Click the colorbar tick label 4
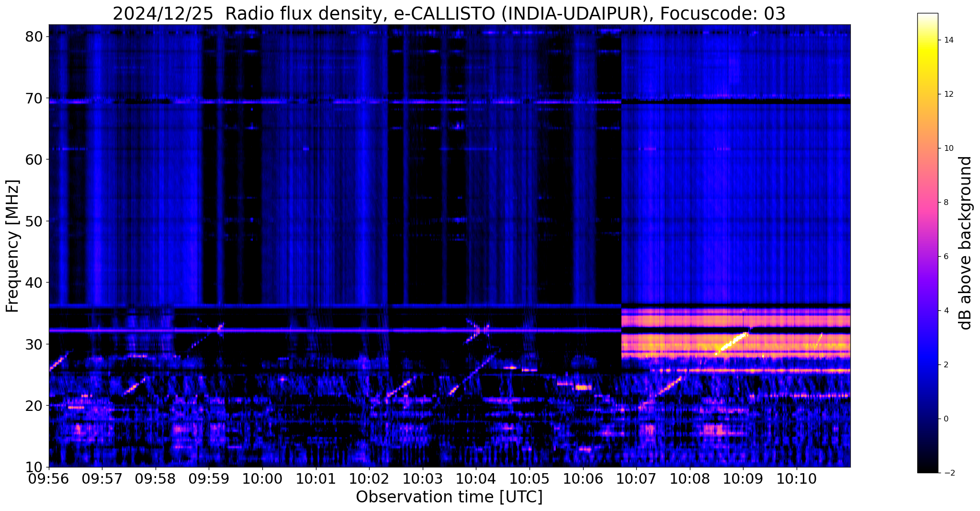 (x=946, y=311)
